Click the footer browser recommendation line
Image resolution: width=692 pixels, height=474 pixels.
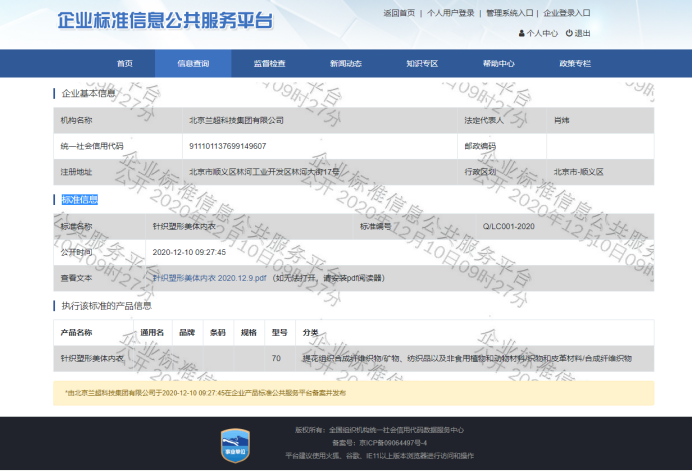tap(380, 455)
